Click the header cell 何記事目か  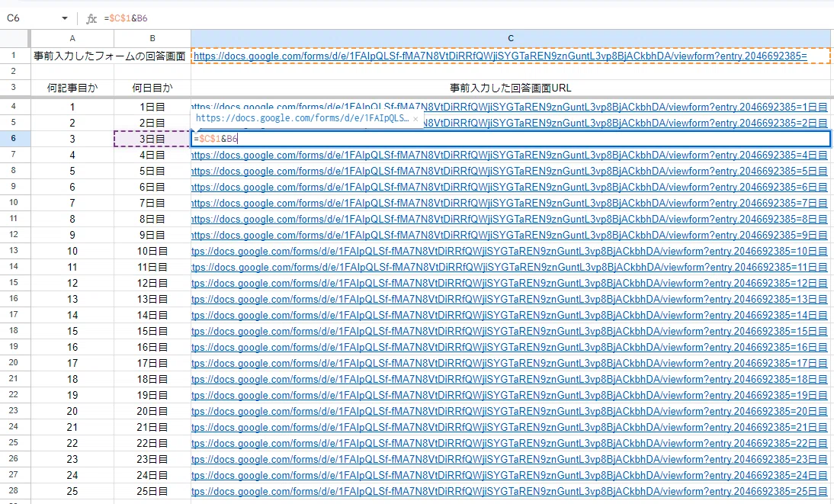(72, 88)
